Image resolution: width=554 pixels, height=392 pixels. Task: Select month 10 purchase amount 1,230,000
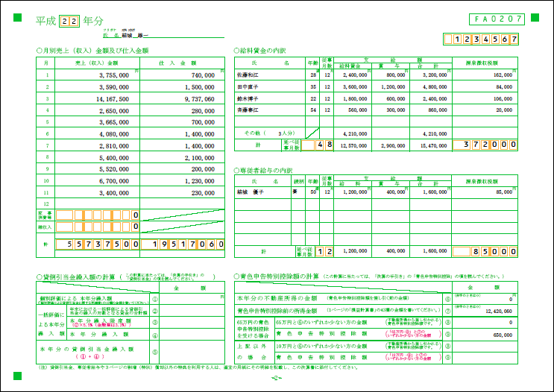[x=200, y=181]
